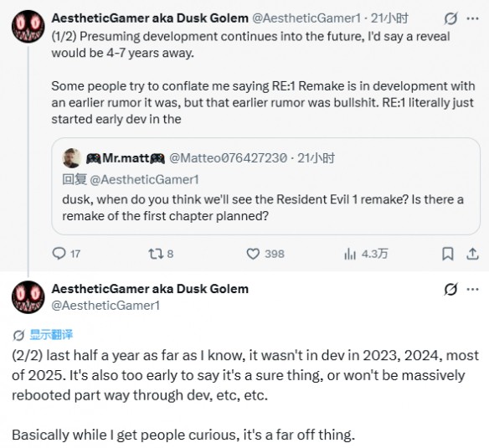This screenshot has width=489, height=448.
Task: View analytics showing 4.3万 views
Action: click(x=350, y=254)
